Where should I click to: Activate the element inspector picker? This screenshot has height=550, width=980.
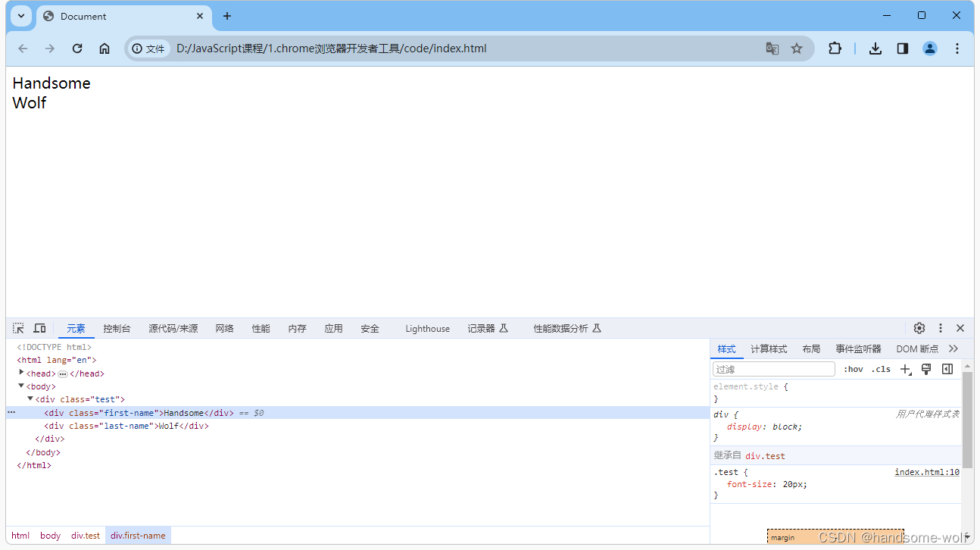pos(19,328)
